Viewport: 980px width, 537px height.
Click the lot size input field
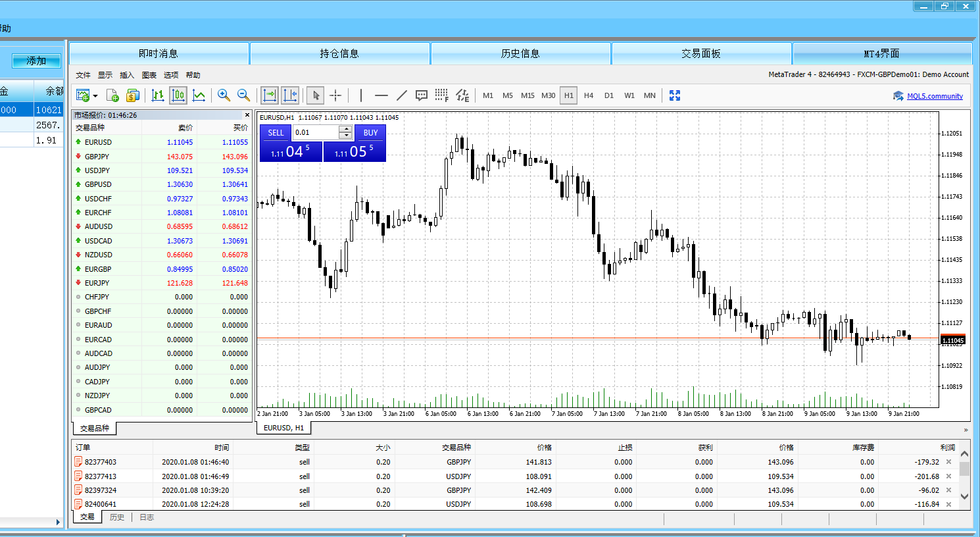click(x=316, y=132)
